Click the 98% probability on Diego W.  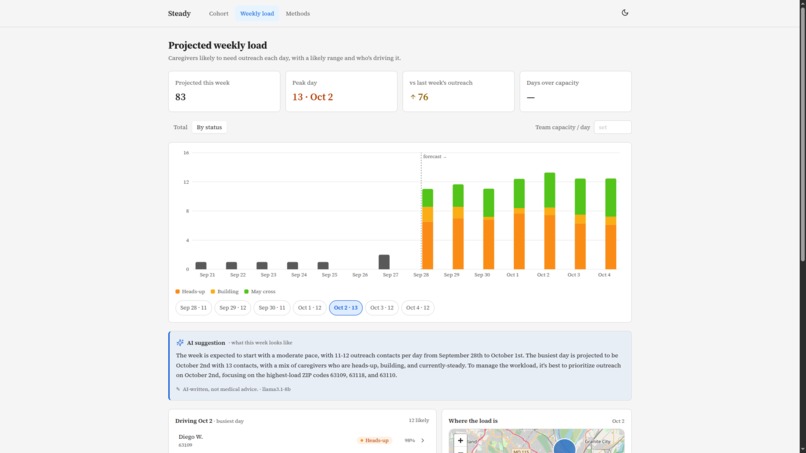coord(410,441)
